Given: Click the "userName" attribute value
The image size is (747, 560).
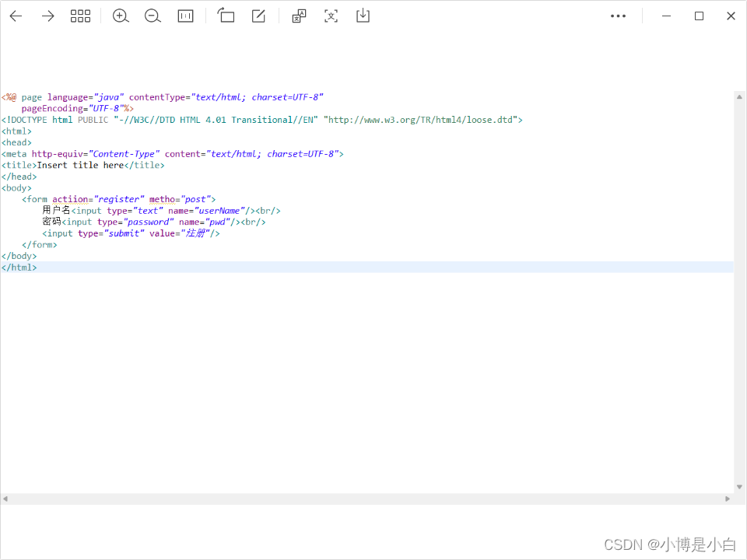Looking at the screenshot, I should tap(219, 211).
